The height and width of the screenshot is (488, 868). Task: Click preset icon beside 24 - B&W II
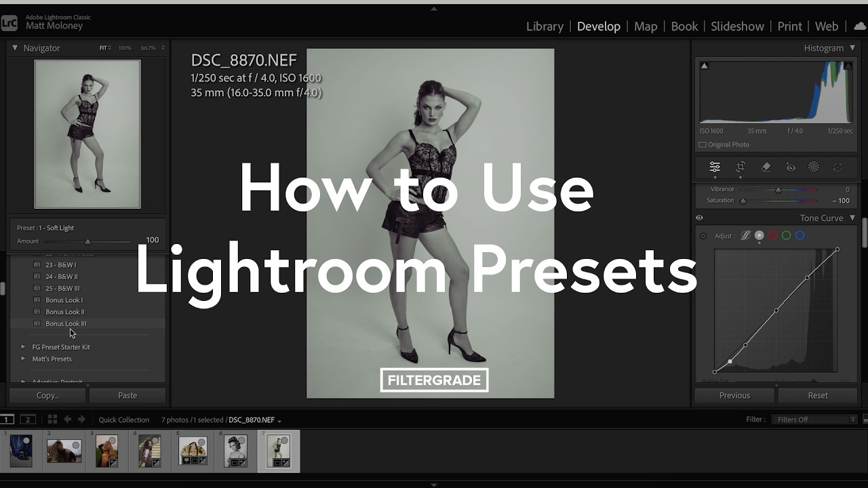pos(37,277)
